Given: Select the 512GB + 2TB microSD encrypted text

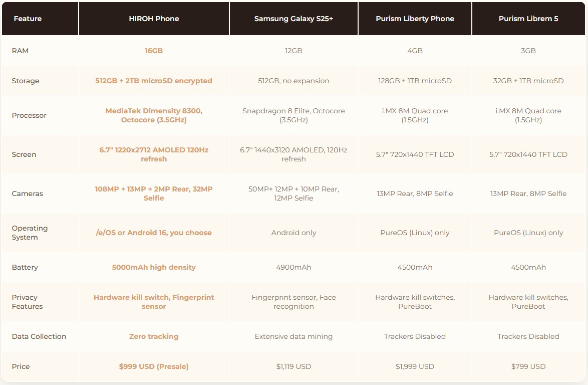Looking at the screenshot, I should click(154, 81).
